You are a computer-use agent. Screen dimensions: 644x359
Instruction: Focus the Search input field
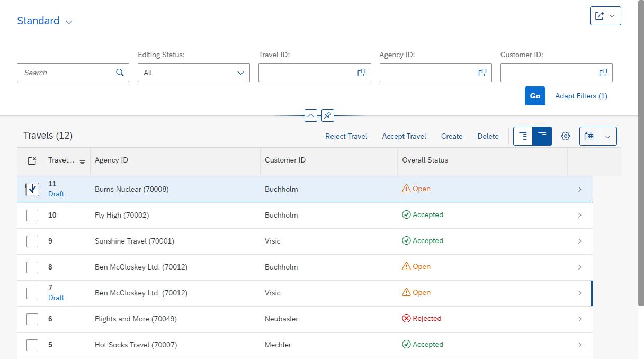pos(73,73)
